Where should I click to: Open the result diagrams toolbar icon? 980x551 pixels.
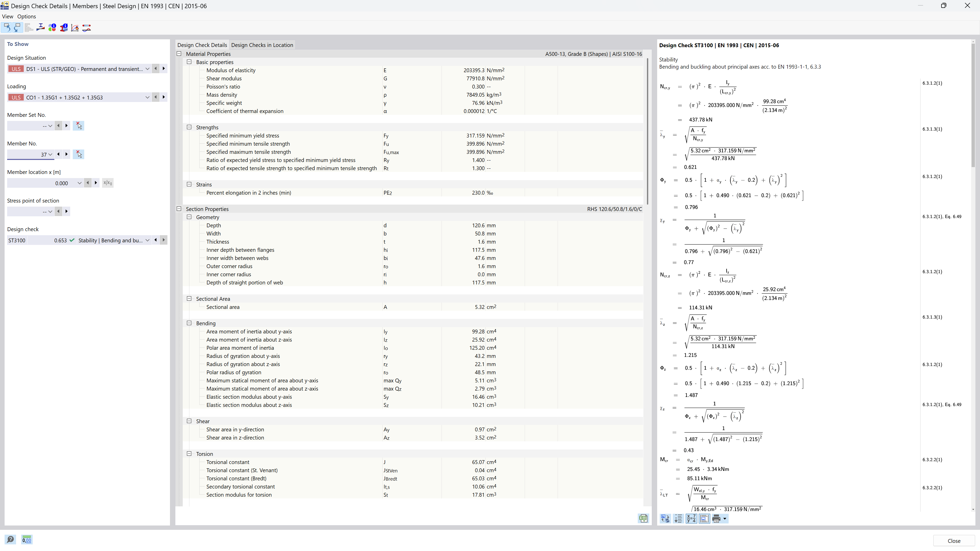(75, 27)
